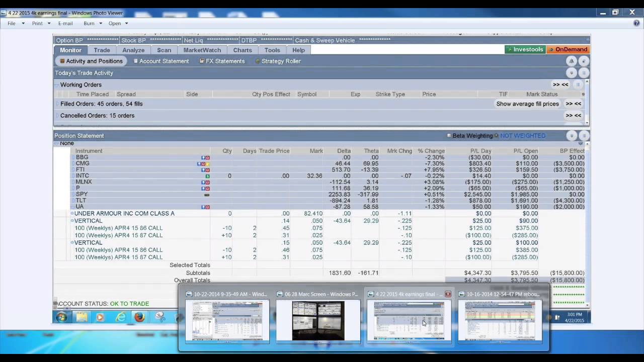The height and width of the screenshot is (362, 644).
Task: Click the news icons on the UA row
Action: (x=205, y=207)
